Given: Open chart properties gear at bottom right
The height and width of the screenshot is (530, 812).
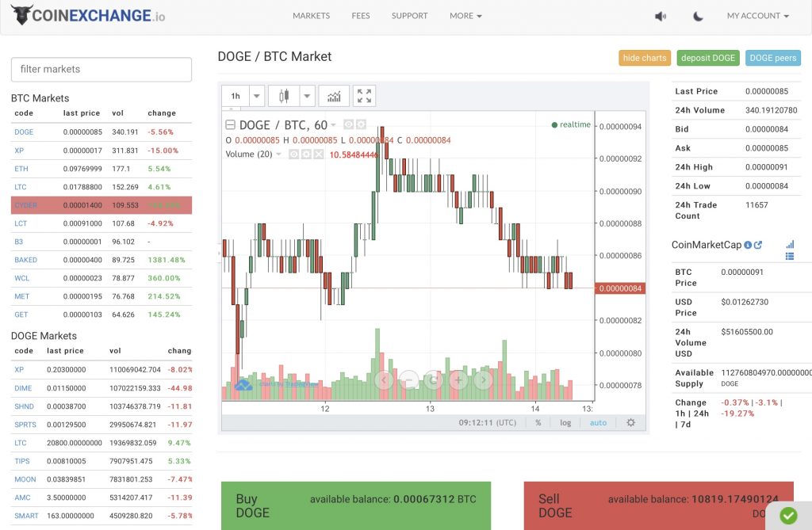Looking at the screenshot, I should (630, 422).
